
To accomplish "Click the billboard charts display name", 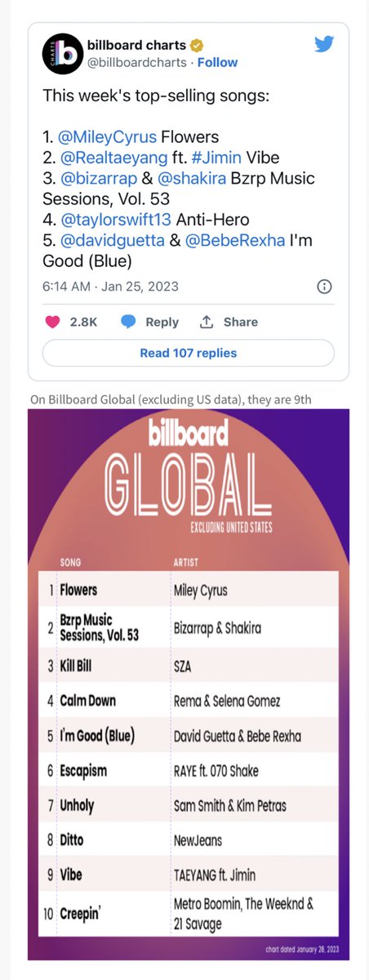I will (136, 45).
